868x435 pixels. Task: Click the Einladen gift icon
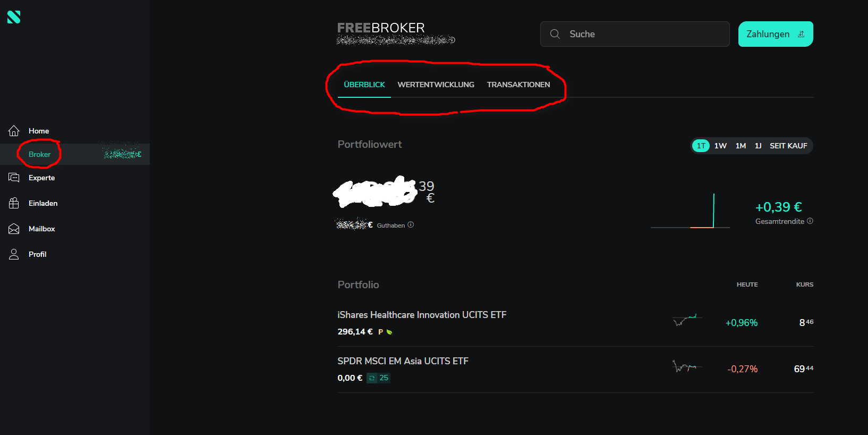pos(14,203)
